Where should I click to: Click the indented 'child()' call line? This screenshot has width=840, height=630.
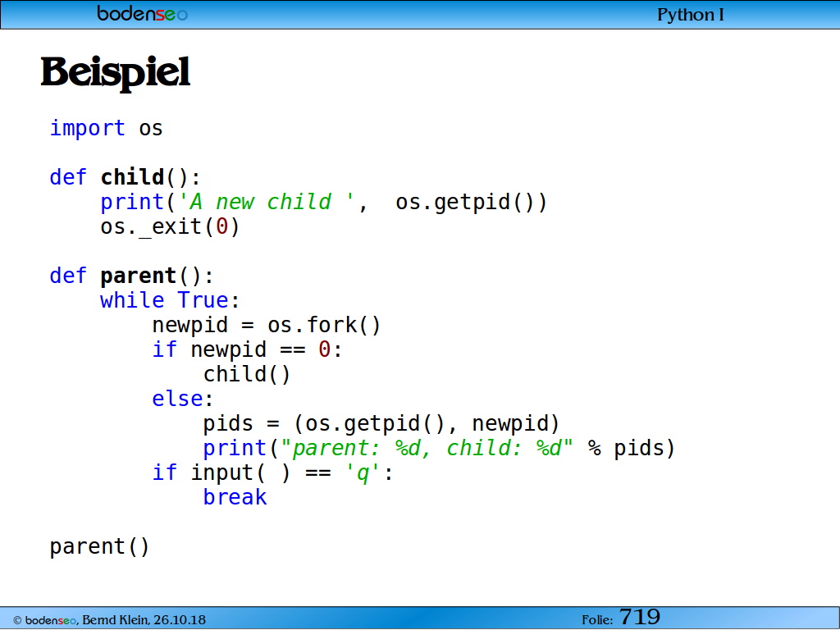click(246, 374)
